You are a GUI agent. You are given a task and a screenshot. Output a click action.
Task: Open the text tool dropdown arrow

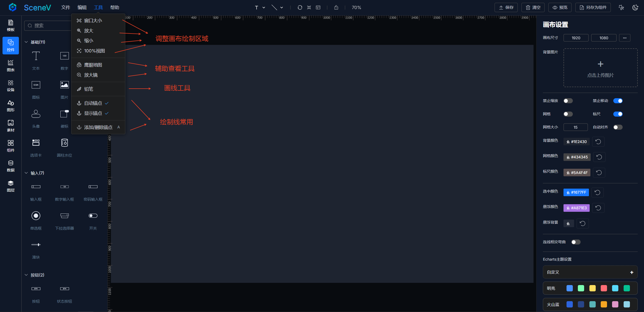[x=264, y=8]
